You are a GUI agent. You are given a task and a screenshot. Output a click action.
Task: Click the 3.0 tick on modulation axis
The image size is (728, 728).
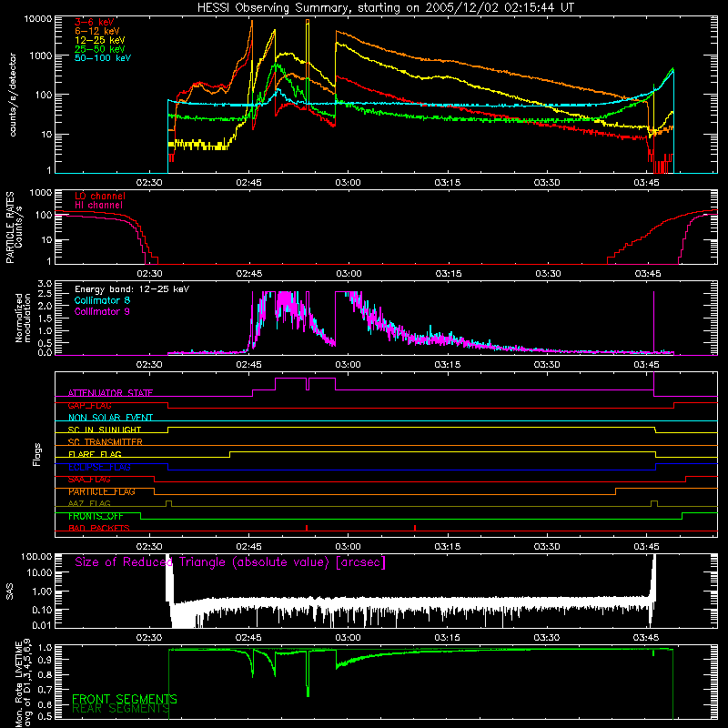(45, 284)
